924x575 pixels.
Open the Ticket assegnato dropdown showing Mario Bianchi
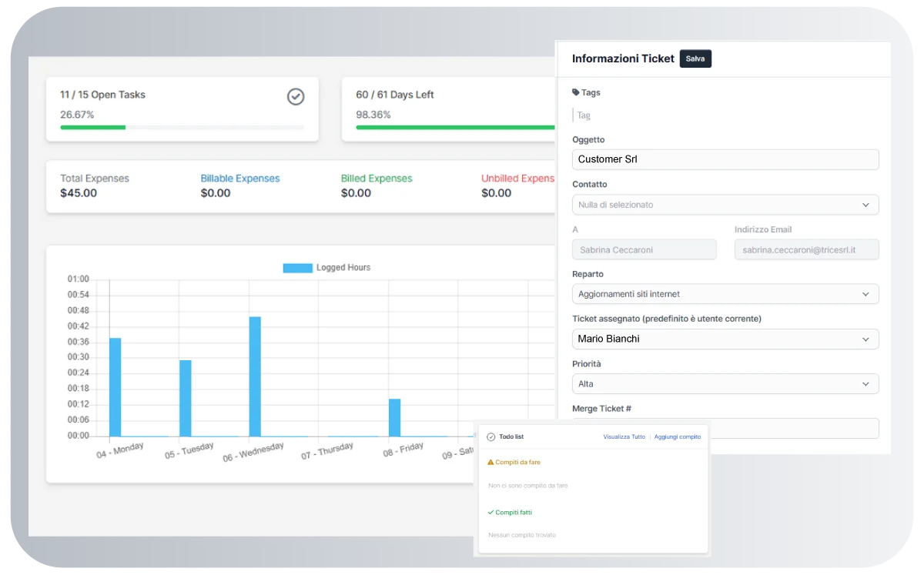click(x=725, y=339)
